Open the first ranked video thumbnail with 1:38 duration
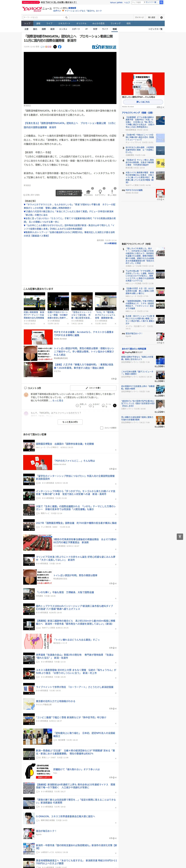186x868 pixels. tap(160, 252)
